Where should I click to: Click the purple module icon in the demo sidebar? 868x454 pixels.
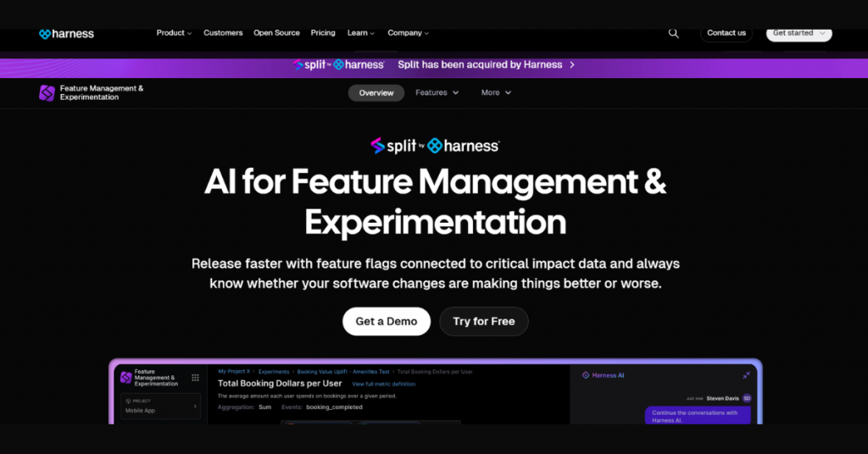click(126, 377)
